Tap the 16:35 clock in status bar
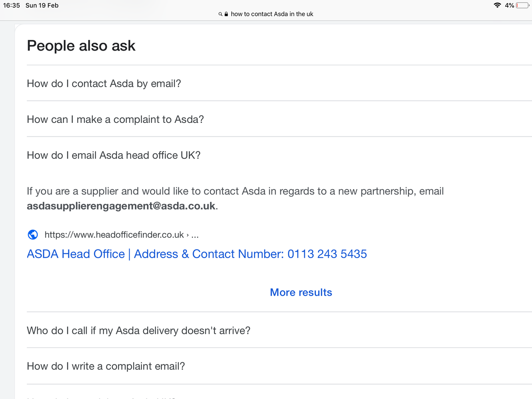The width and height of the screenshot is (532, 399). point(12,5)
